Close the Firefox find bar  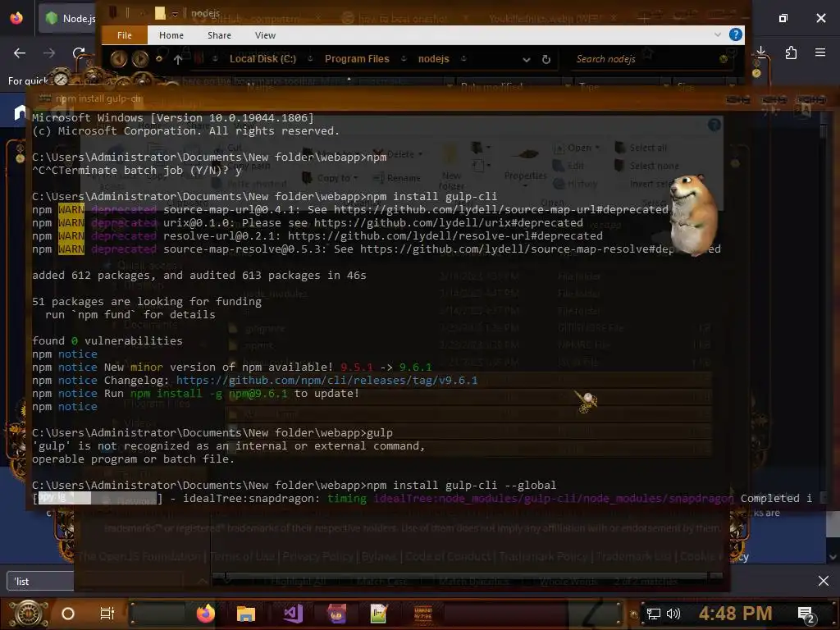[824, 581]
